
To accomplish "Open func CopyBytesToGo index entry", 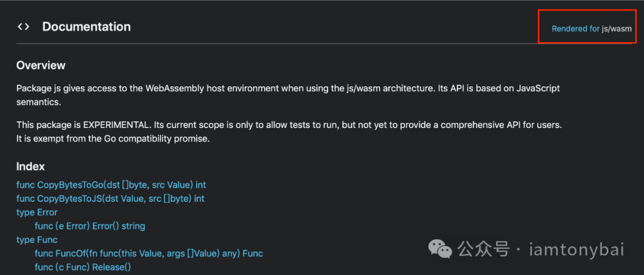I will pos(111,185).
